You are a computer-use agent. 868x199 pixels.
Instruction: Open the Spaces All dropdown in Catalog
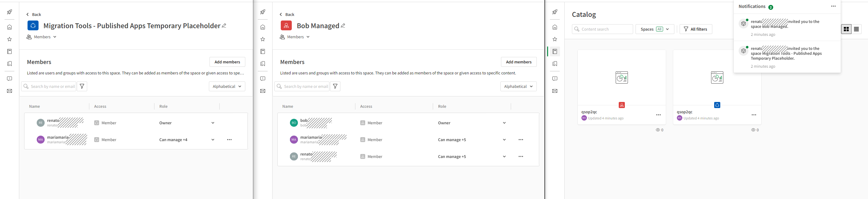click(x=655, y=29)
